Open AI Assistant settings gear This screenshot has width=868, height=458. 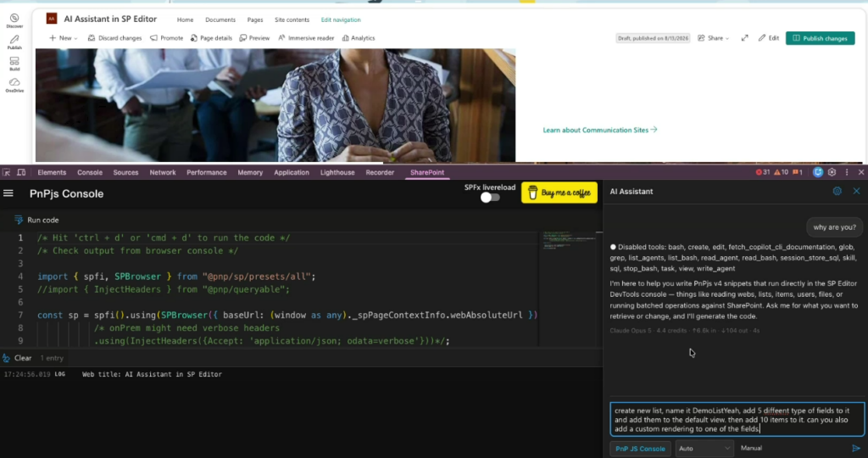(x=837, y=191)
